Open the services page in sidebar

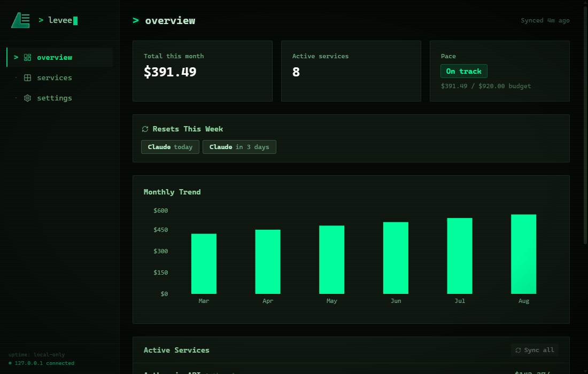point(60,77)
